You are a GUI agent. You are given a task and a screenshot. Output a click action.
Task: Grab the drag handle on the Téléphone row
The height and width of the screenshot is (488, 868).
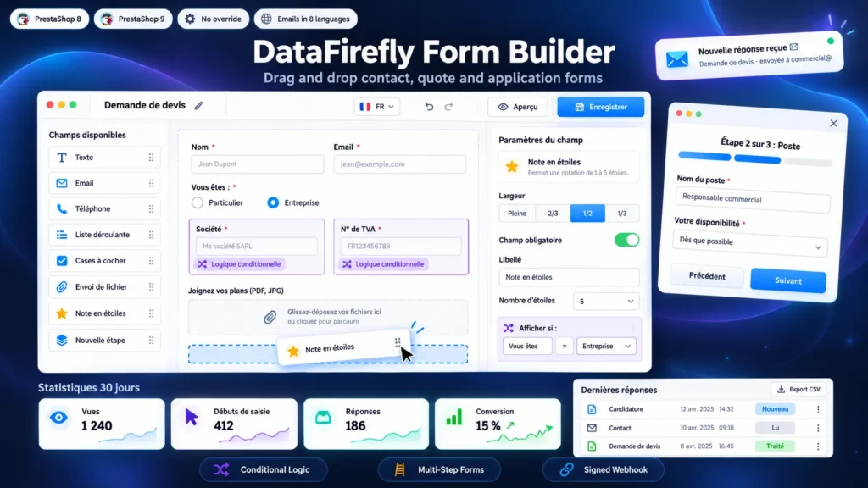[151, 208]
